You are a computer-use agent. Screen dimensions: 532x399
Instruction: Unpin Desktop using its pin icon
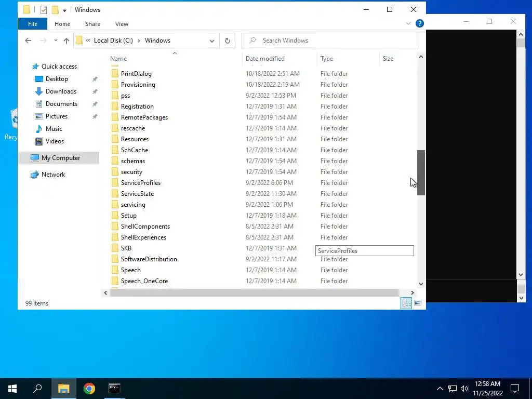pyautogui.click(x=95, y=79)
